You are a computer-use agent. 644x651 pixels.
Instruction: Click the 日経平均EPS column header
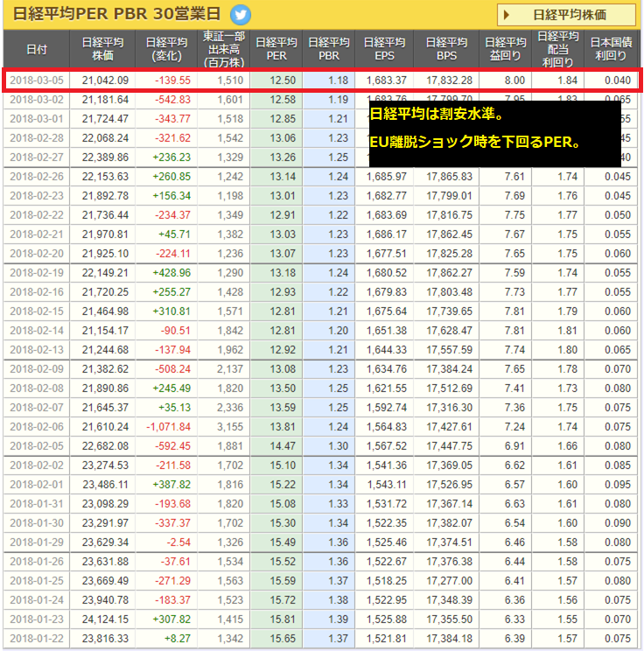384,49
